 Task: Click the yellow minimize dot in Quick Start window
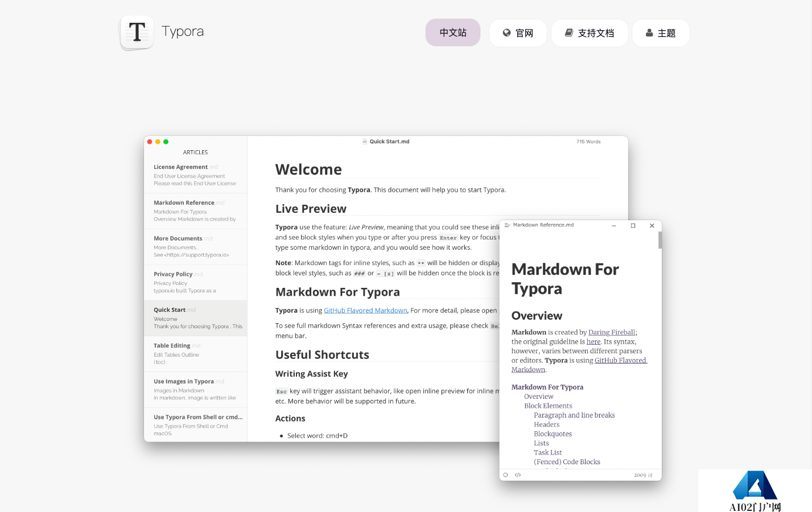coord(158,142)
